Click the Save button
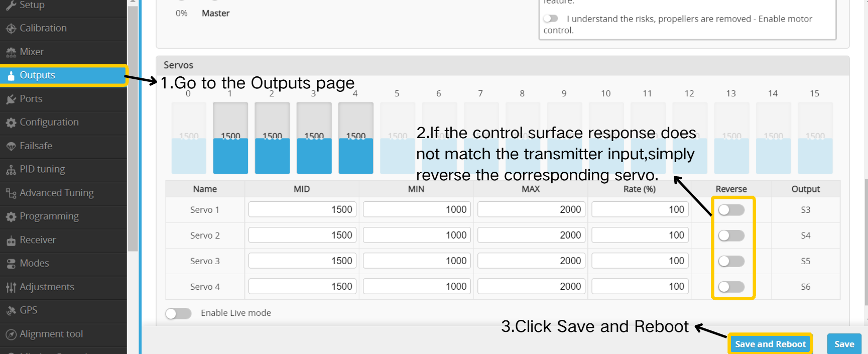 (844, 344)
